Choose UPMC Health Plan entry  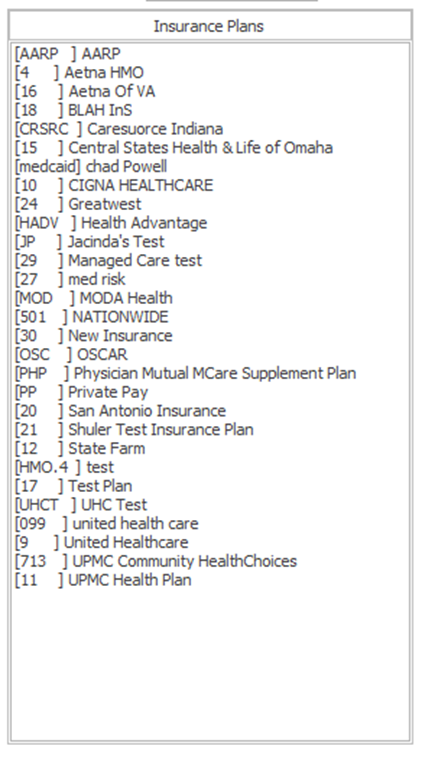coord(103,580)
